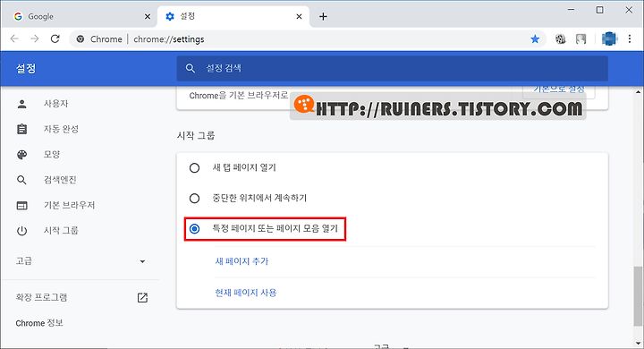
Task: Click the Chrome site info icon
Action: [x=80, y=39]
